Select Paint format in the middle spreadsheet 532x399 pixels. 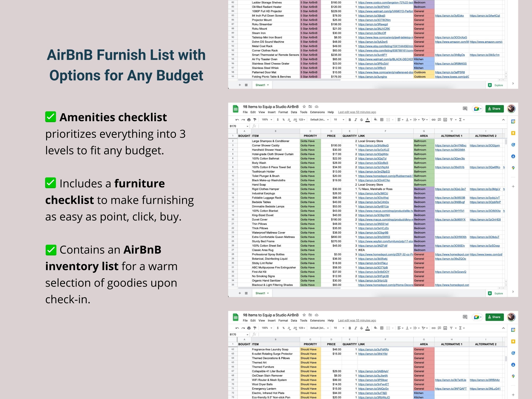click(x=255, y=120)
